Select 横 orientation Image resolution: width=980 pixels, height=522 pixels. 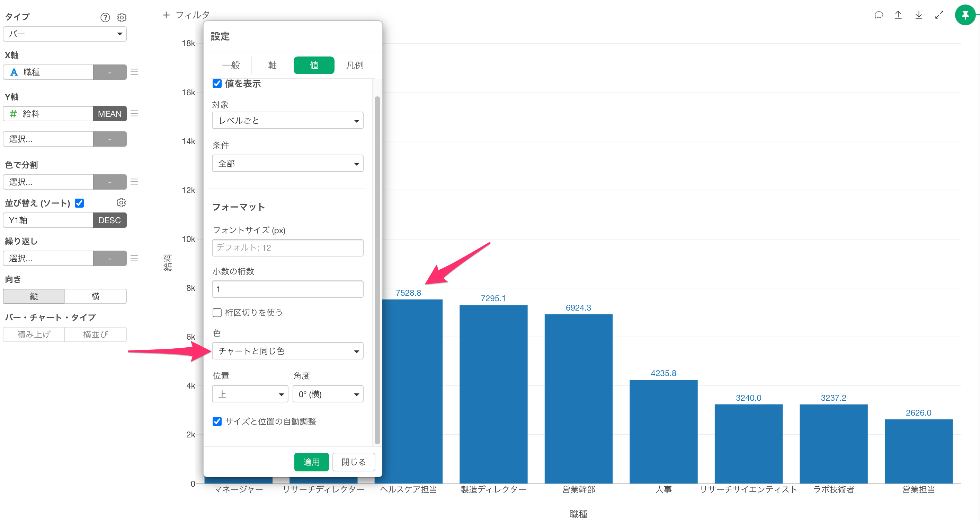point(96,296)
